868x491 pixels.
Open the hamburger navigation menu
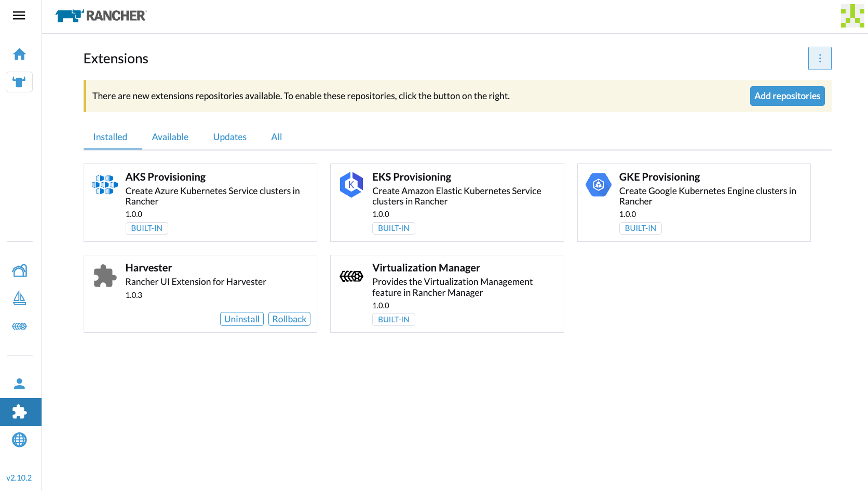[19, 16]
